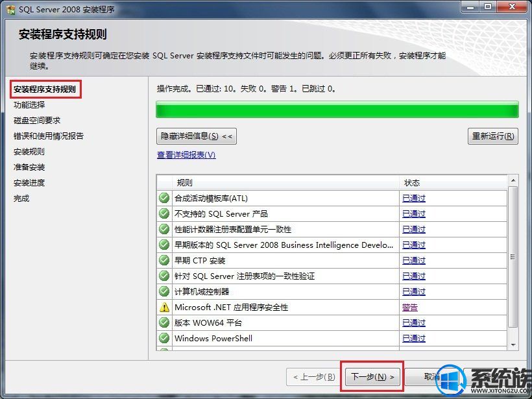Open 已通过 link for 计算机域控制器
Image resolution: width=532 pixels, height=399 pixels.
[x=413, y=292]
